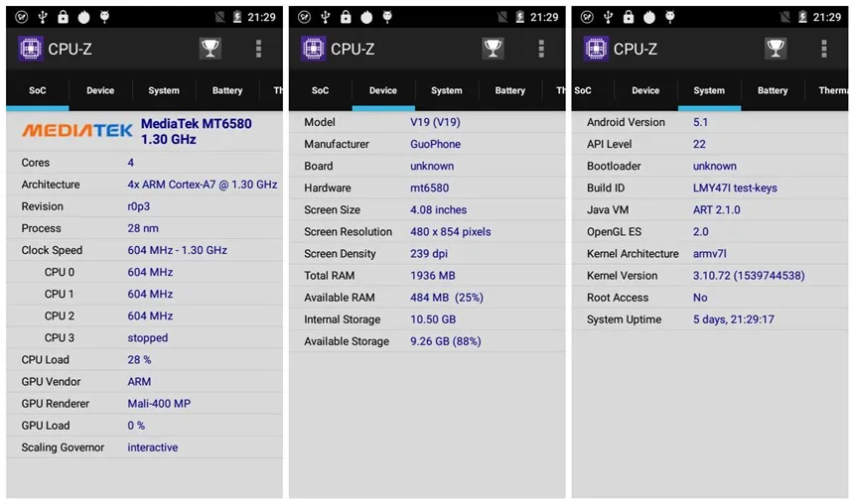Switch to Device tab in right screen
Image resolution: width=854 pixels, height=504 pixels.
[645, 90]
